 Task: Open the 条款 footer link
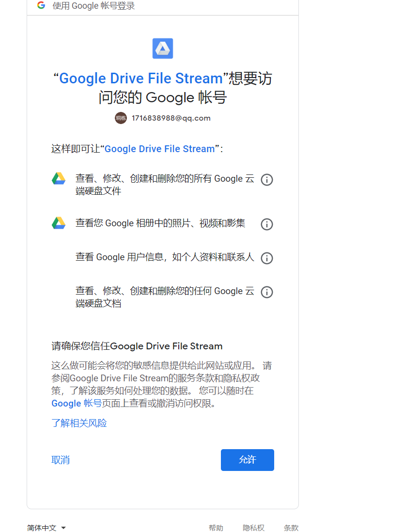point(291,528)
